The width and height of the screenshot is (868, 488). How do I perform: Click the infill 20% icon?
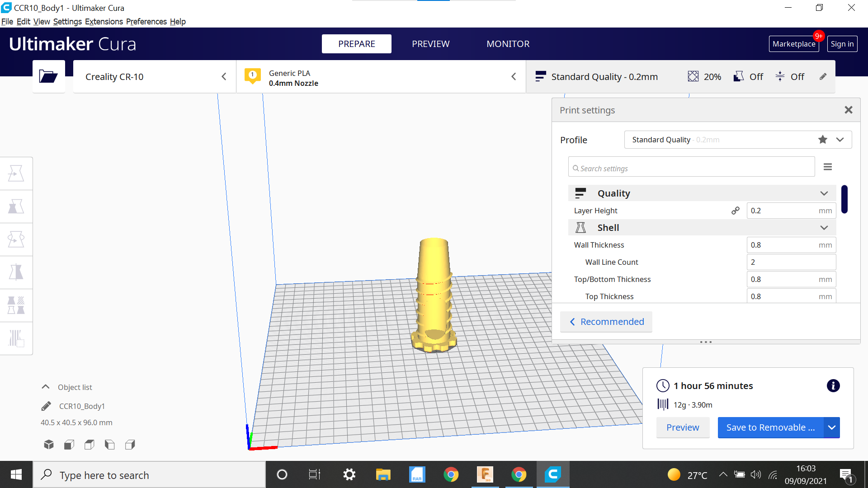(693, 77)
